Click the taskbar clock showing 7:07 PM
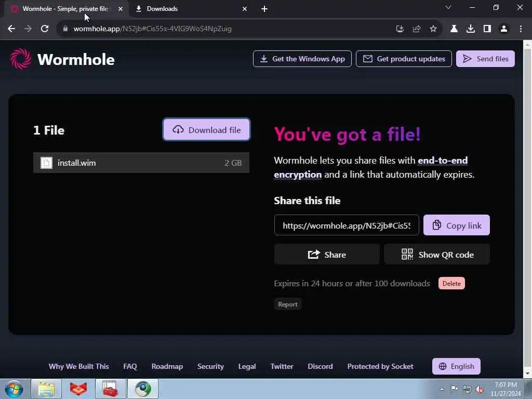This screenshot has width=532, height=399. pyautogui.click(x=505, y=389)
